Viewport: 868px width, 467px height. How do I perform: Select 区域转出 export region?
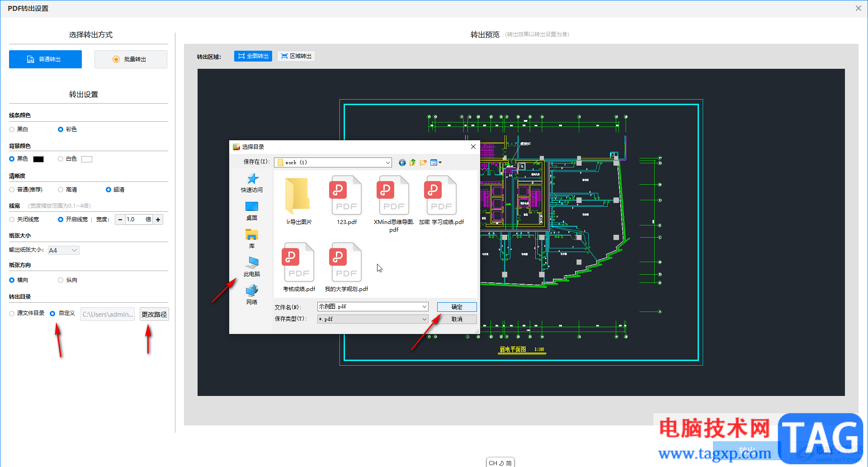click(x=296, y=56)
